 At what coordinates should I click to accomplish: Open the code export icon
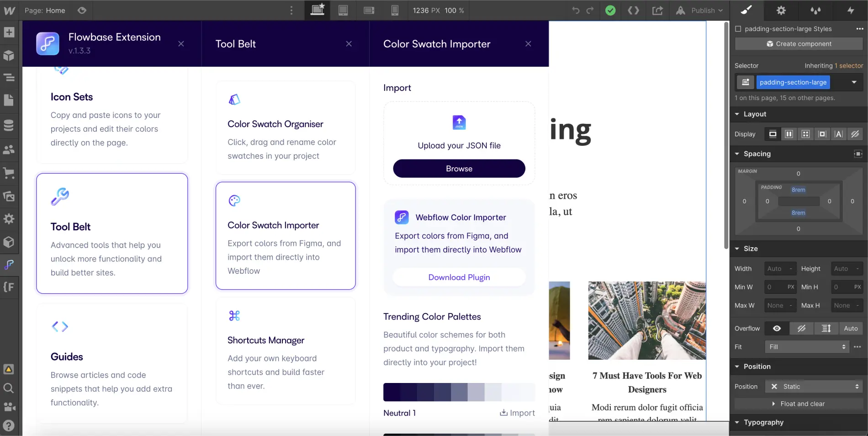pyautogui.click(x=634, y=11)
